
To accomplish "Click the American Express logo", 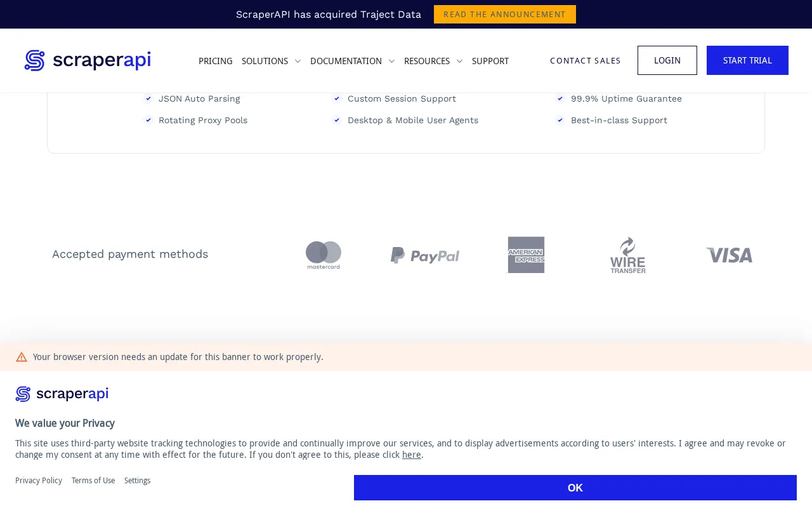I will pyautogui.click(x=527, y=255).
